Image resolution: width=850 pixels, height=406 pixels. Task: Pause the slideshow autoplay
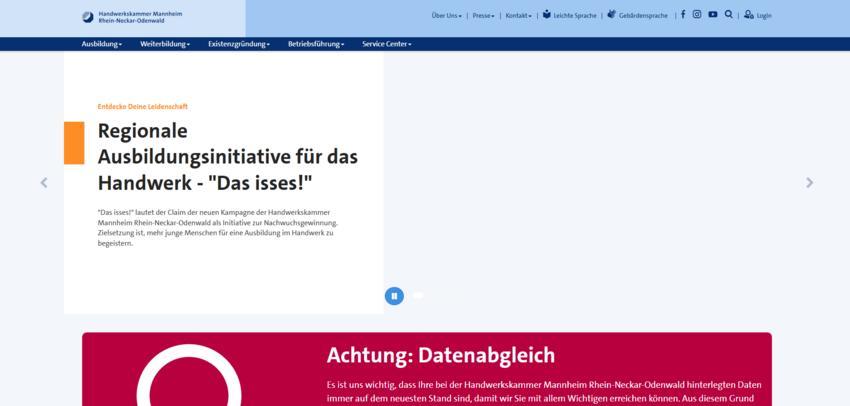tap(394, 295)
